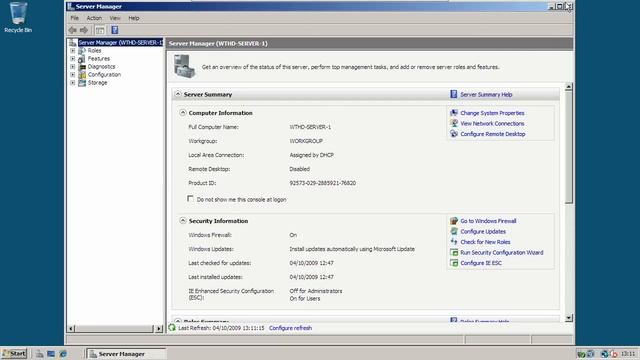Click the system tray clock
The width and height of the screenshot is (640, 360).
pyautogui.click(x=628, y=354)
